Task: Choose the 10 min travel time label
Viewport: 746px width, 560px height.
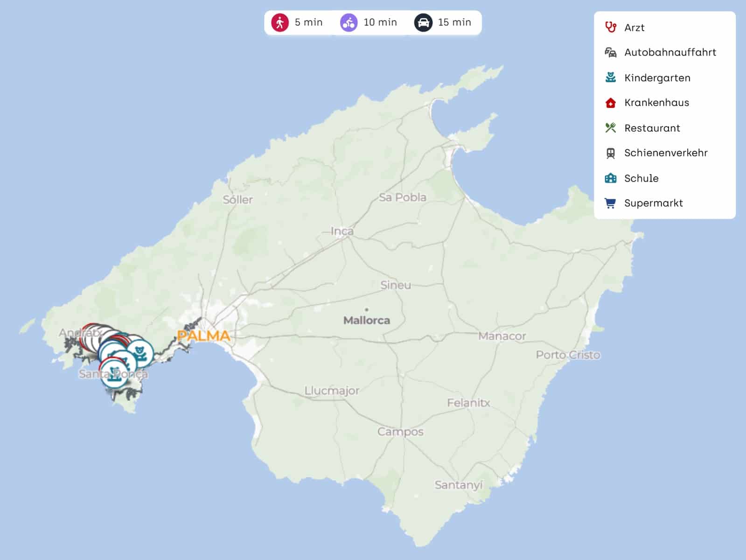Action: point(380,22)
